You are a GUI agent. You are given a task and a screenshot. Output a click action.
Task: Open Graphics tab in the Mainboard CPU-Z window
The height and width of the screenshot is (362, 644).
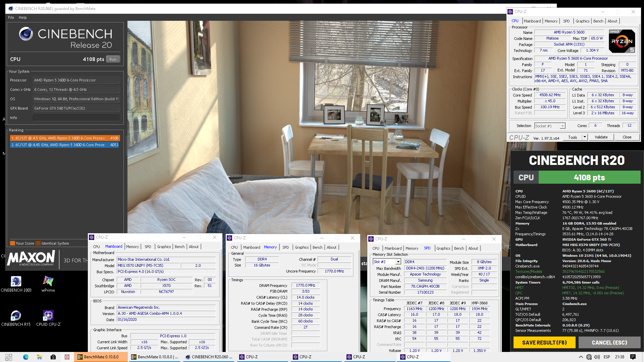(164, 247)
